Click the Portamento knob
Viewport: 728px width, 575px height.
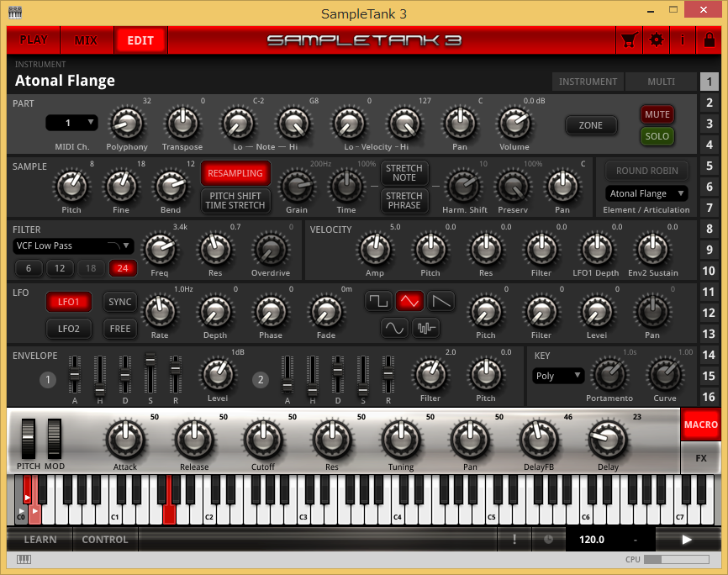[x=609, y=375]
